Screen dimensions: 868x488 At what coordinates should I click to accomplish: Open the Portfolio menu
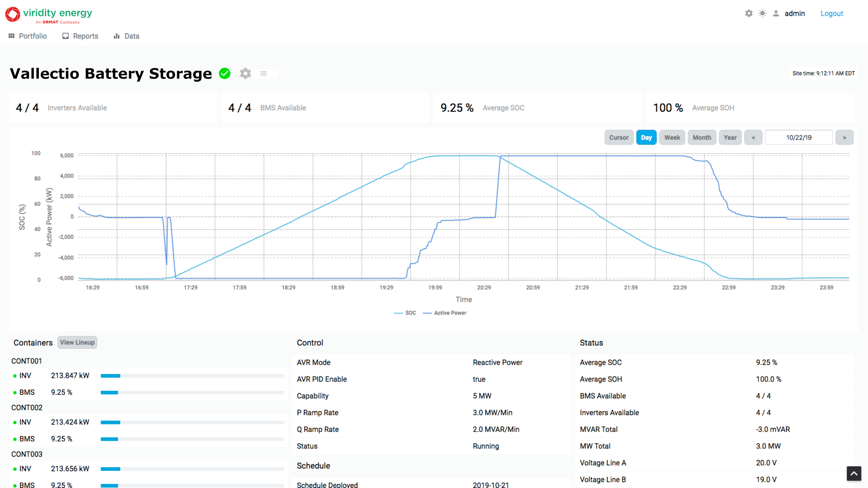pos(28,36)
